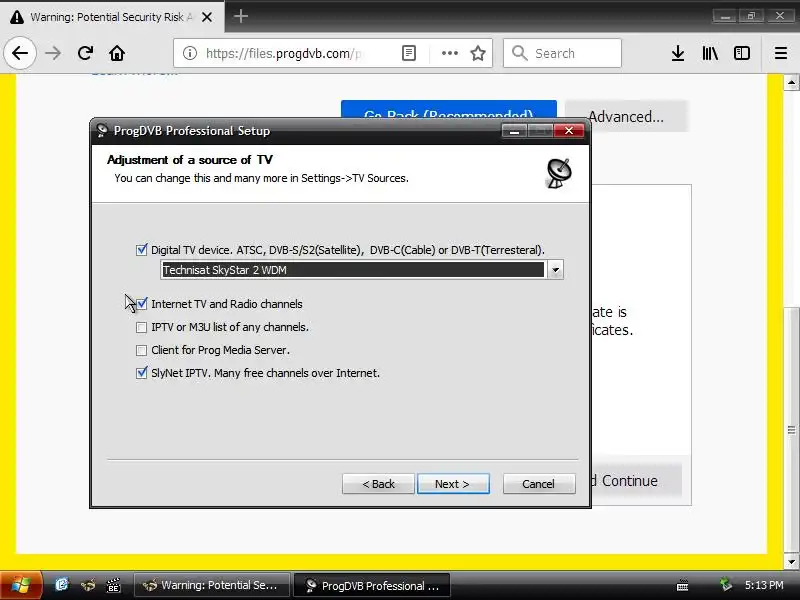Go back to the previous browser page
The width and height of the screenshot is (800, 600).
click(20, 53)
